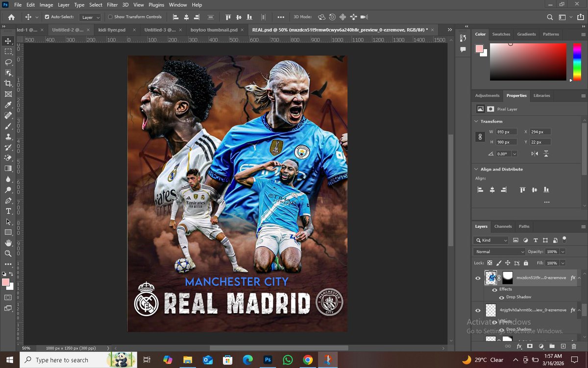Select the Lasso tool

[8, 62]
